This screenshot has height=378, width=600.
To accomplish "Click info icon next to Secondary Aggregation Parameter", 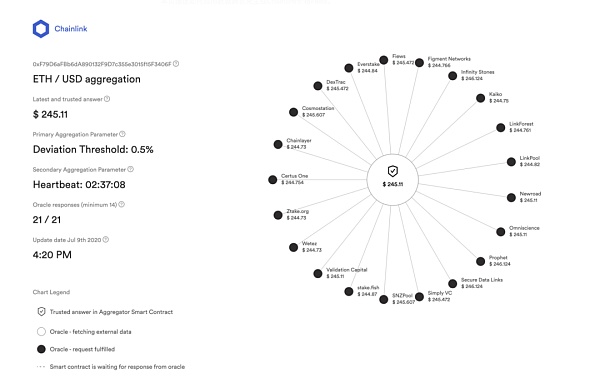I will 130,169.
